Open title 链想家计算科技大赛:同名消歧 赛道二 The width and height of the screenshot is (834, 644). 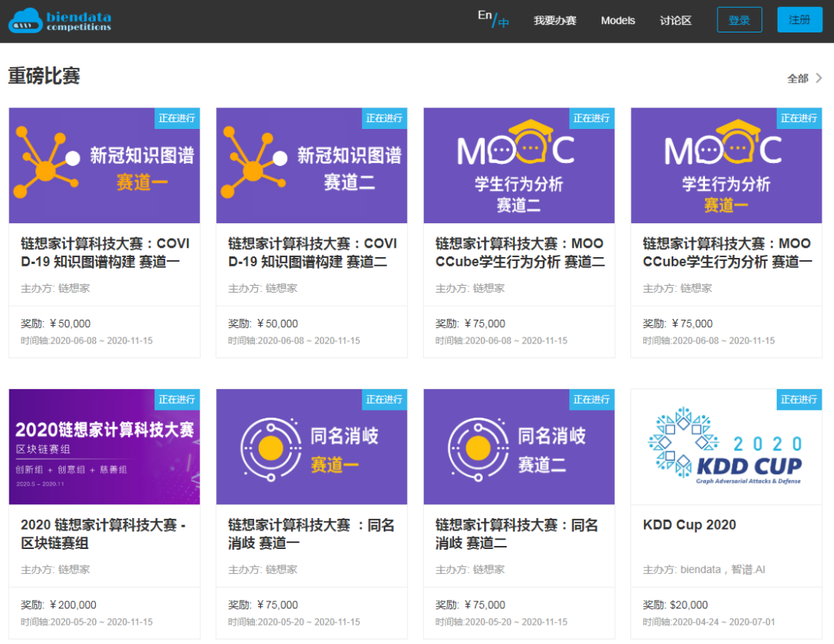517,534
